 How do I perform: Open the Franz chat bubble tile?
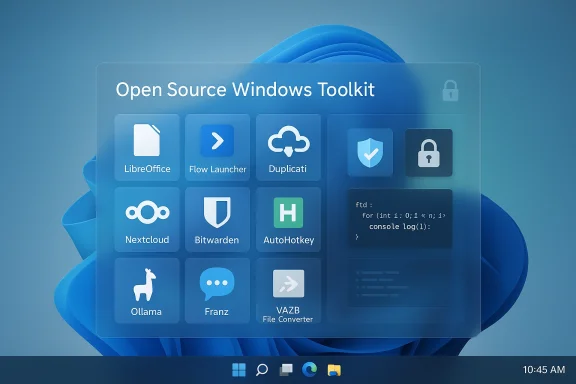click(217, 291)
